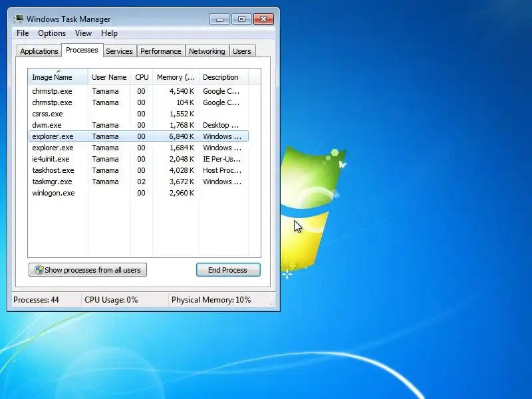The width and height of the screenshot is (532, 399).
Task: Sort by CPU column header
Action: (142, 77)
